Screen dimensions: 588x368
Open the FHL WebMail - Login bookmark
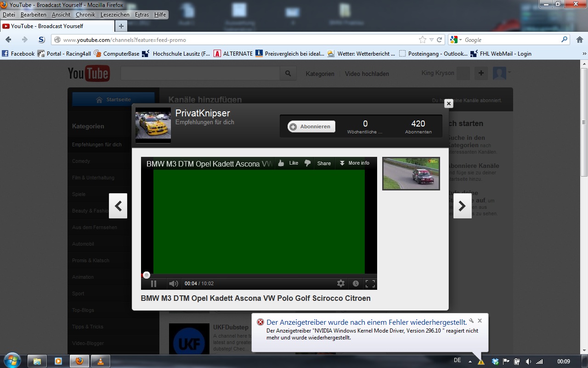pos(501,53)
